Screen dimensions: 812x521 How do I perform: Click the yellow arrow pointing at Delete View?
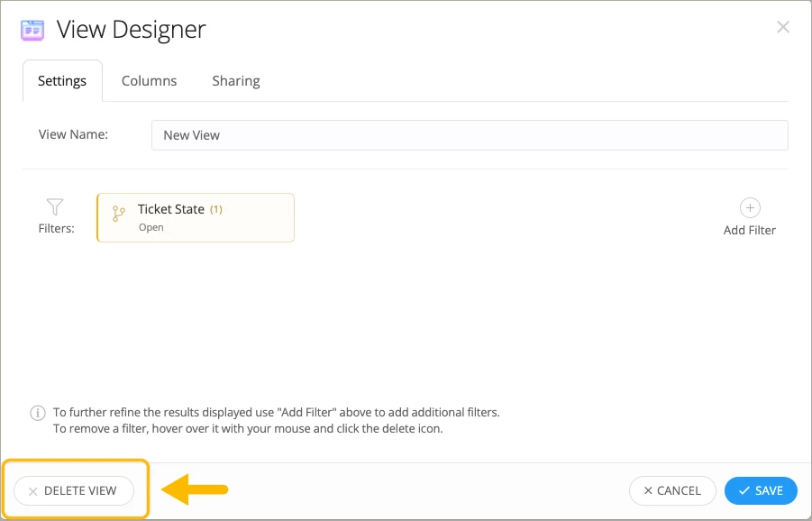pyautogui.click(x=195, y=489)
